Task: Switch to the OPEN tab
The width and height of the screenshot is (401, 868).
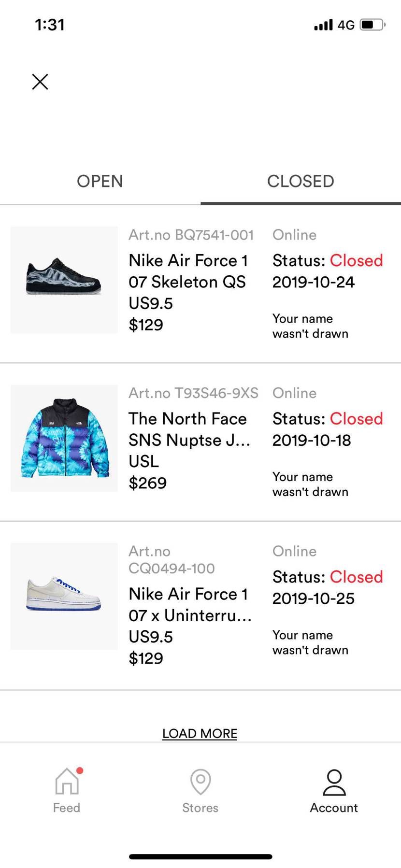Action: coord(100,181)
